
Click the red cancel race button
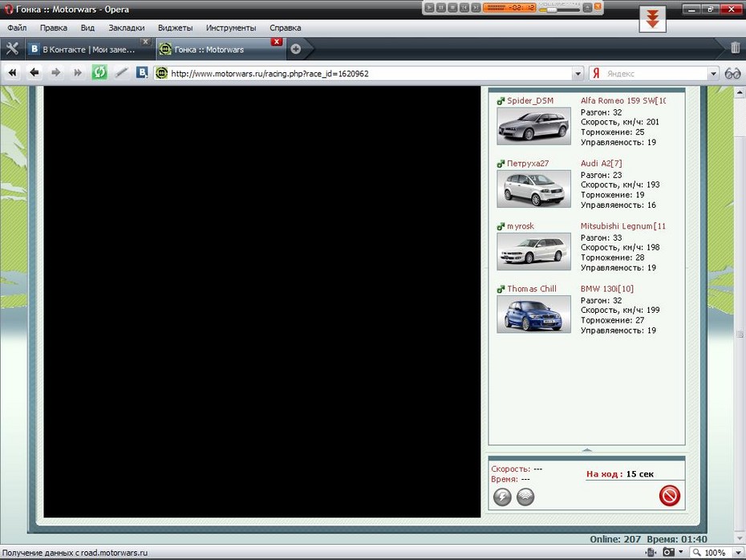670,496
